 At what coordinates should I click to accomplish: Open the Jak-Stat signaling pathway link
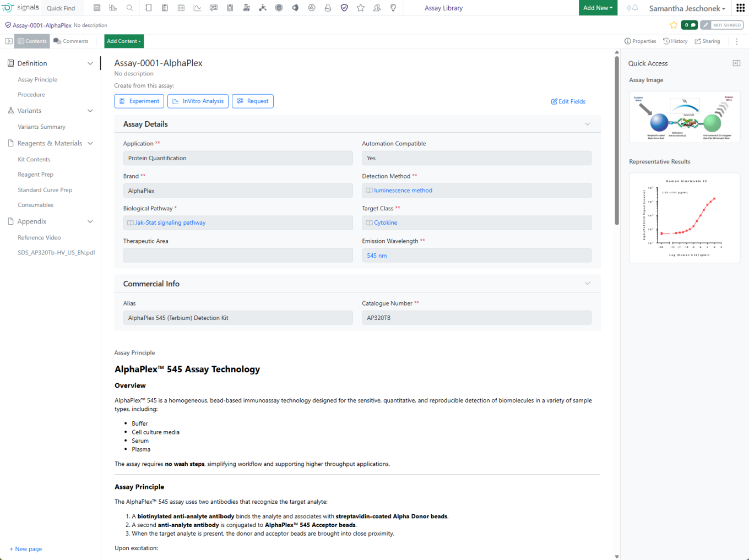pos(170,223)
